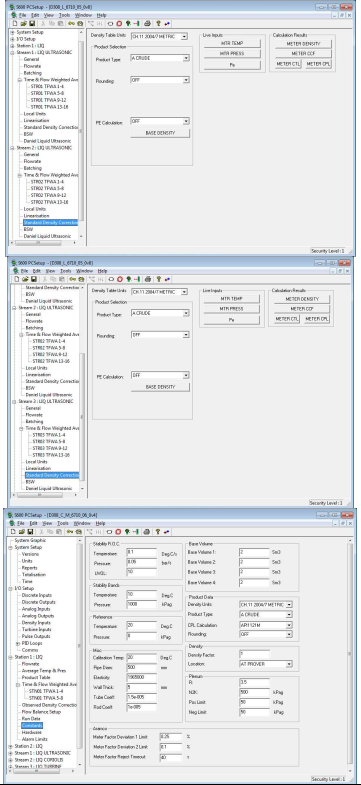Click red stop circle icon in D308_C_M window
The height and width of the screenshot is (785, 361).
[119, 531]
